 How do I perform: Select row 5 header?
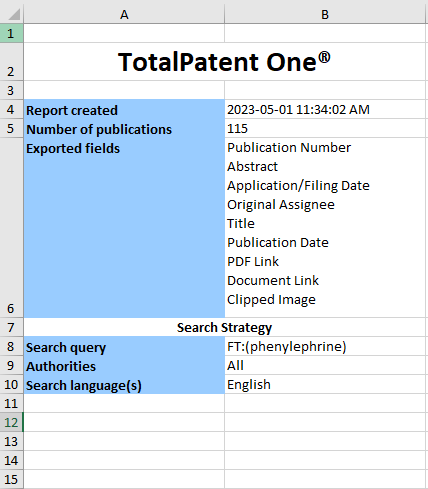(x=11, y=128)
